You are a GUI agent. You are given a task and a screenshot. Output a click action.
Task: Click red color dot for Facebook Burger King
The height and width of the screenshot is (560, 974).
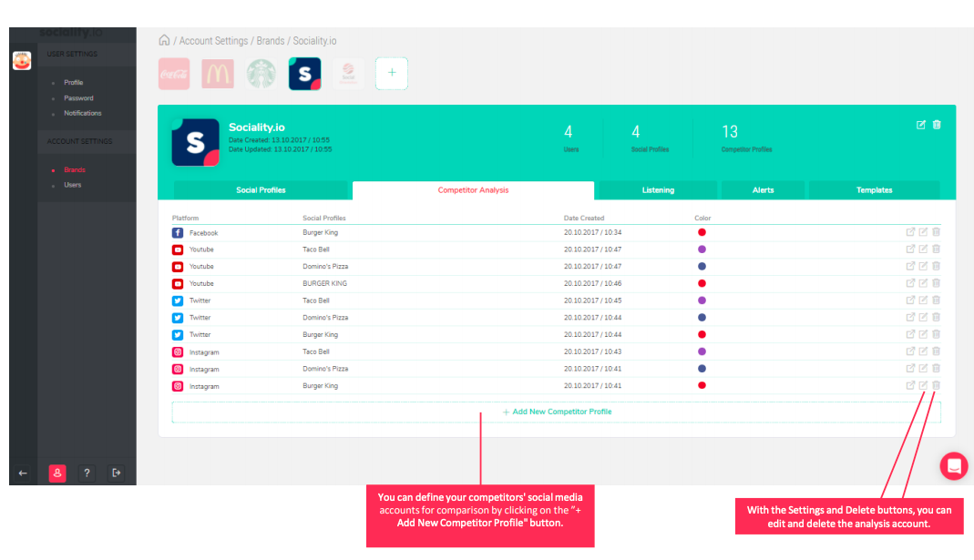pos(702,232)
